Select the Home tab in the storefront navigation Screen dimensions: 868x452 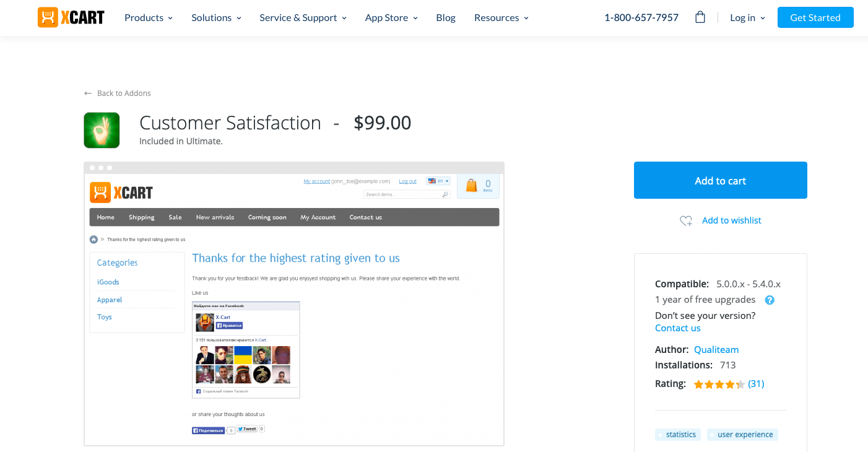105,217
